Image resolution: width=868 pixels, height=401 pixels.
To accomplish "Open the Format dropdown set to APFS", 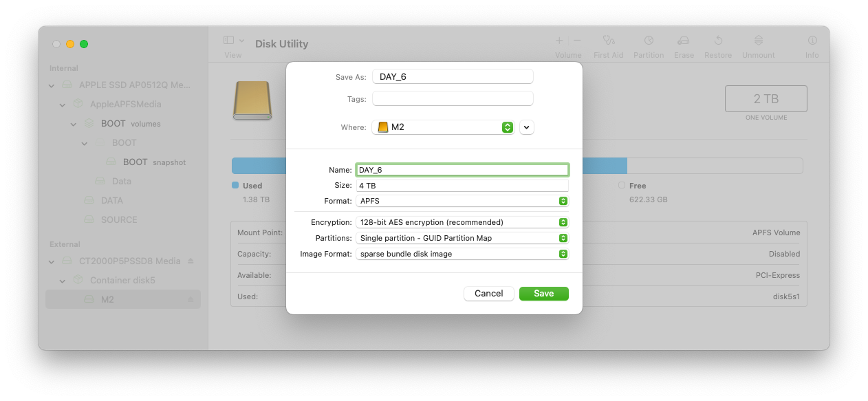I will click(x=462, y=201).
